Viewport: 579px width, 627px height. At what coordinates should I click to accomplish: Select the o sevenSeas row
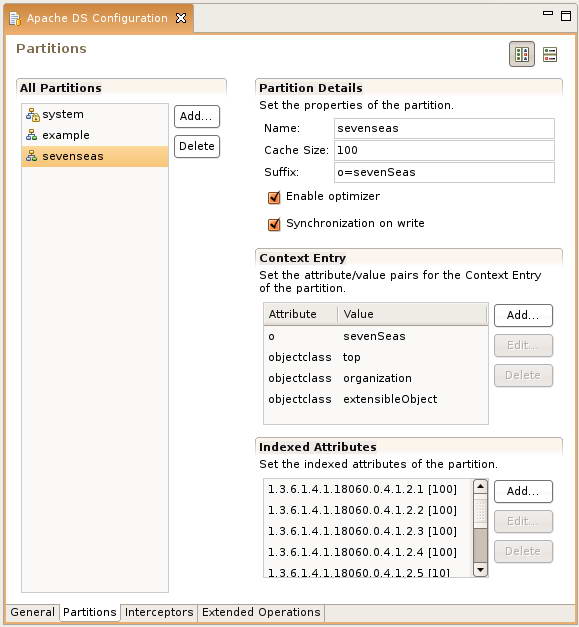pos(376,336)
